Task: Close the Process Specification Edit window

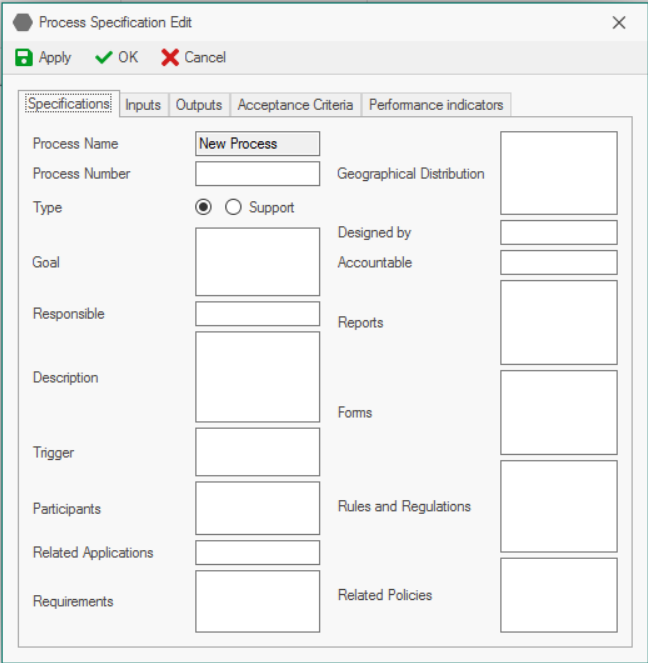Action: tap(619, 22)
